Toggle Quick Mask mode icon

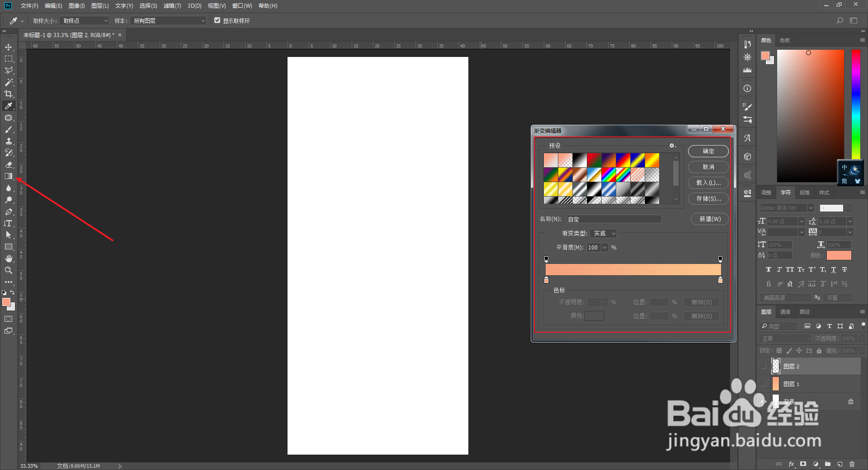9,319
